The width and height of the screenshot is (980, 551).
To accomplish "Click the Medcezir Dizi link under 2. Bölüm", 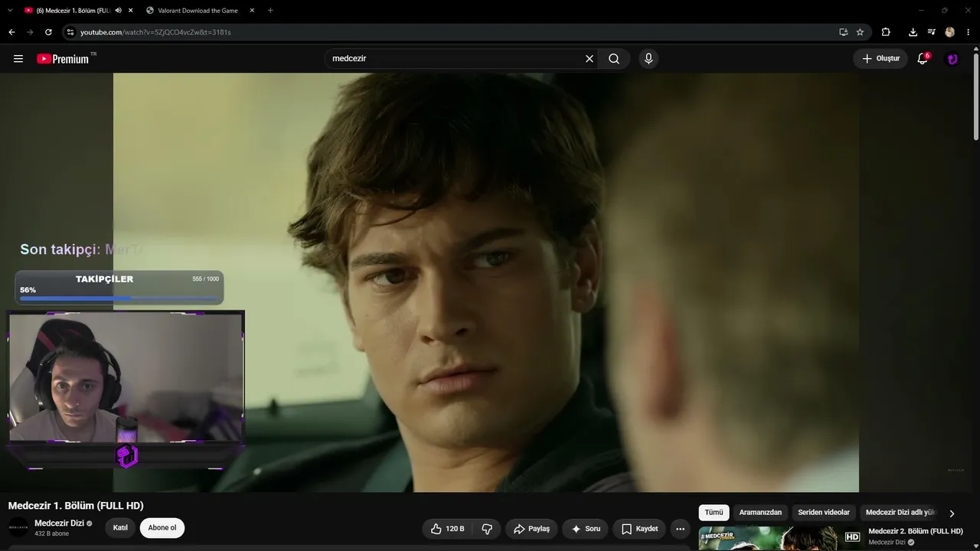I will point(887,543).
